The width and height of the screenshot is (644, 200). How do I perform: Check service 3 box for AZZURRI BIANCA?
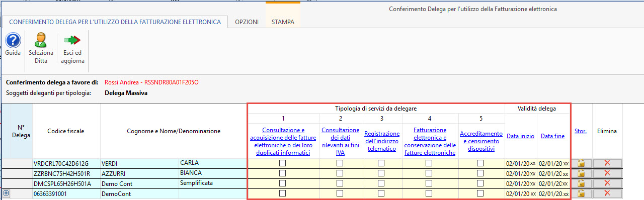point(381,173)
